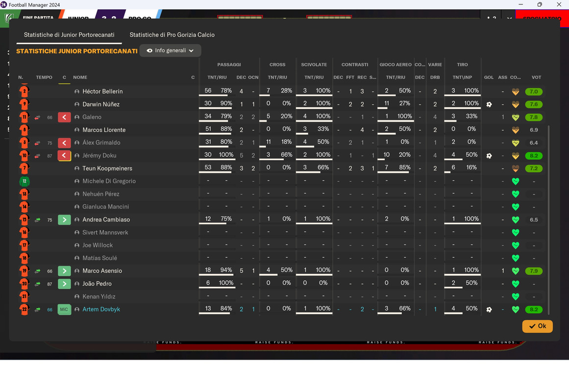Image resolution: width=569 pixels, height=392 pixels.
Task: Sort by the NOME column header
Action: click(80, 77)
